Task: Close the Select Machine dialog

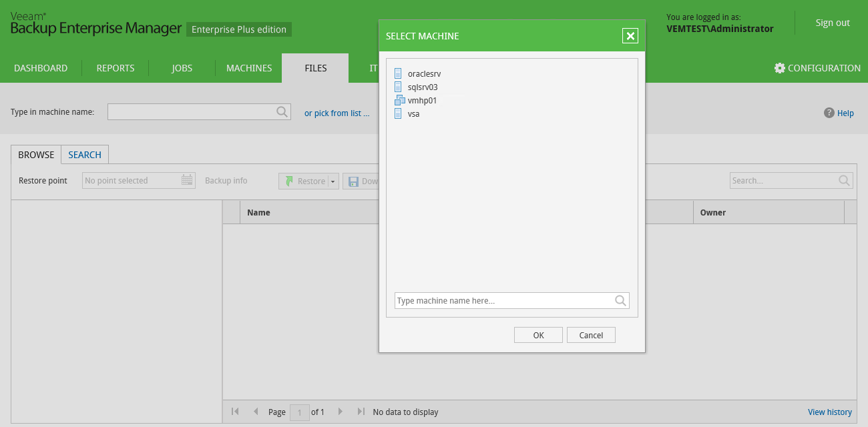Action: [630, 36]
